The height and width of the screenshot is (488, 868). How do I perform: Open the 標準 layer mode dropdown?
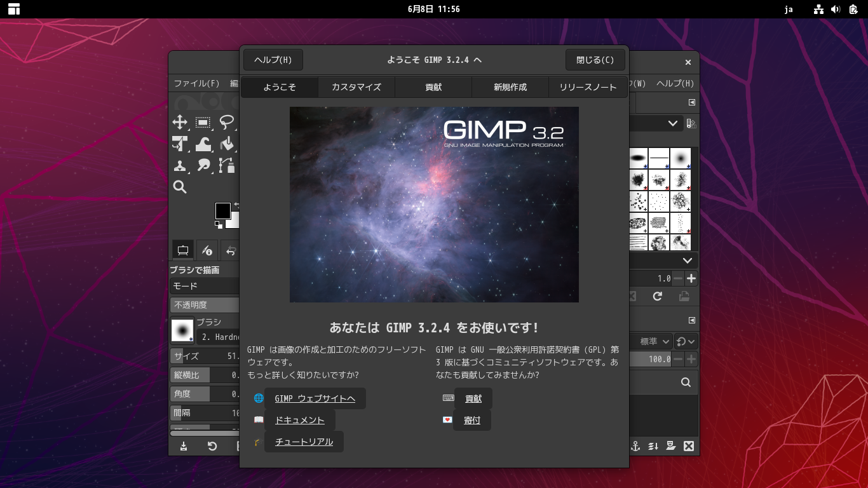[x=651, y=341]
